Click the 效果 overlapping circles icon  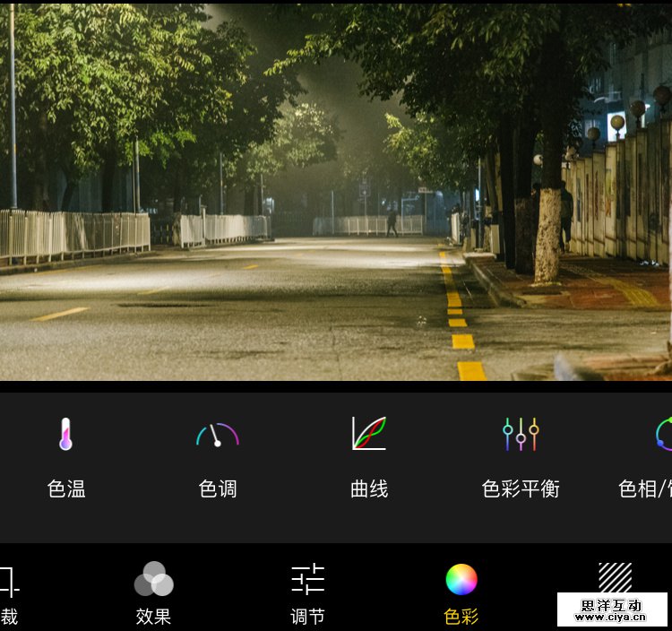(153, 579)
